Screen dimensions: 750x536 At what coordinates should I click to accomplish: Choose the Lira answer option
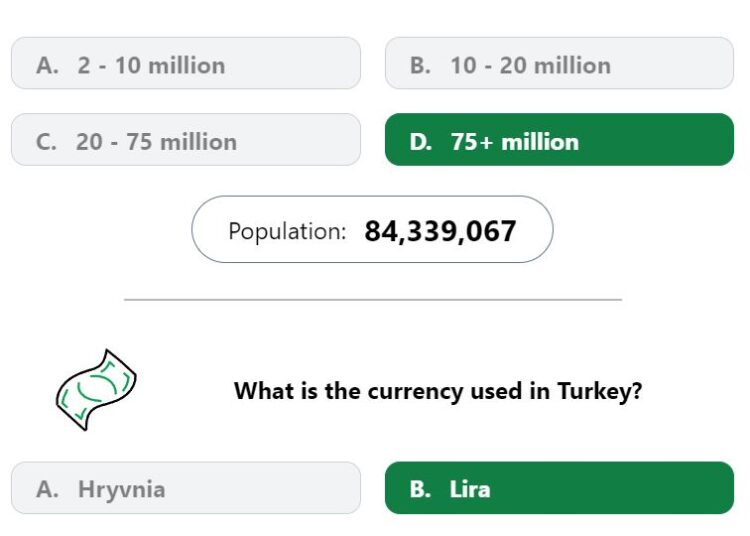[559, 488]
